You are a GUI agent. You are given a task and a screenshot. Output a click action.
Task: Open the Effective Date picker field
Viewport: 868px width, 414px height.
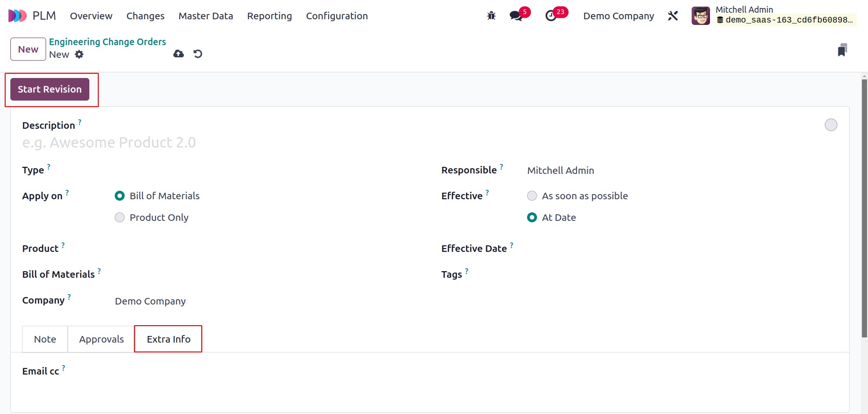pyautogui.click(x=682, y=249)
